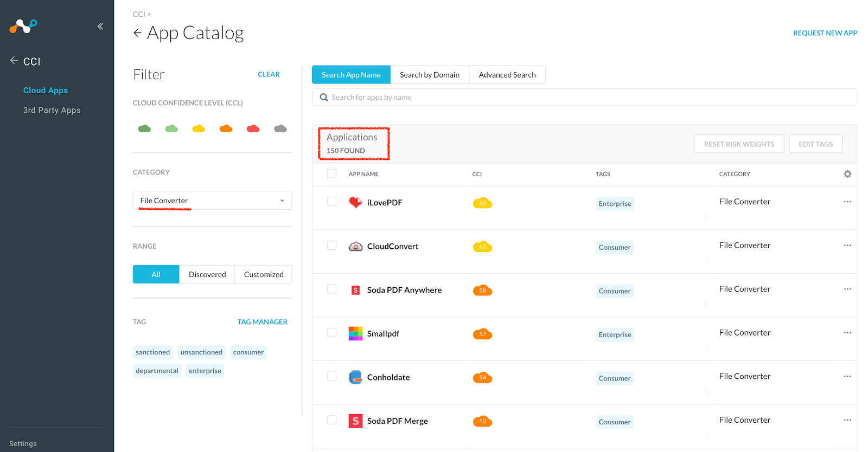Open more options for Smallpdf row
This screenshot has width=868, height=452.
(847, 333)
